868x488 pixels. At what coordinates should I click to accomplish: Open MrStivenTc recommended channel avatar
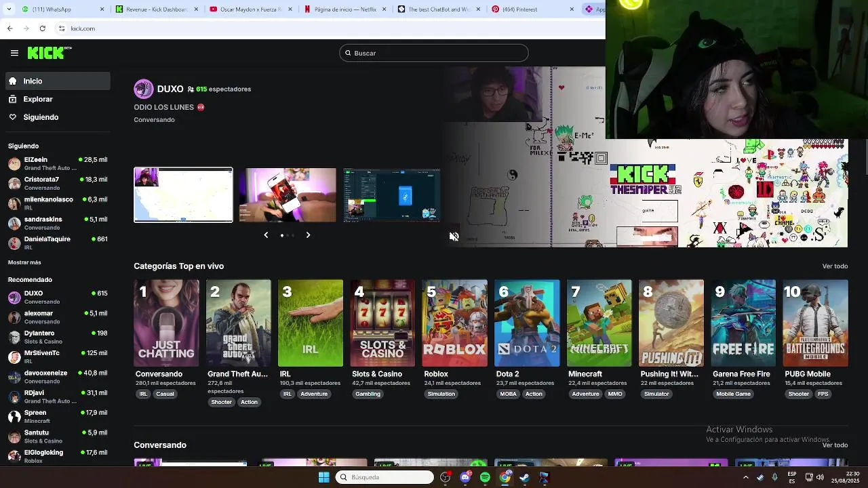click(x=14, y=357)
